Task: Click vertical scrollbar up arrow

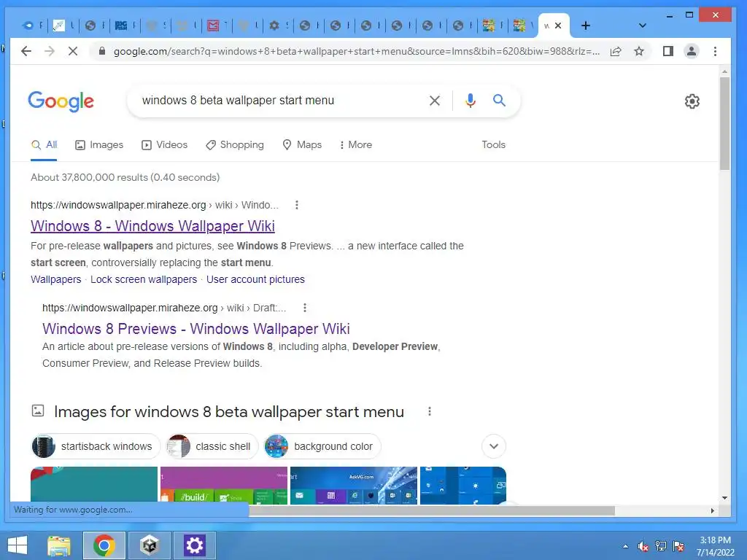Action: (724, 71)
